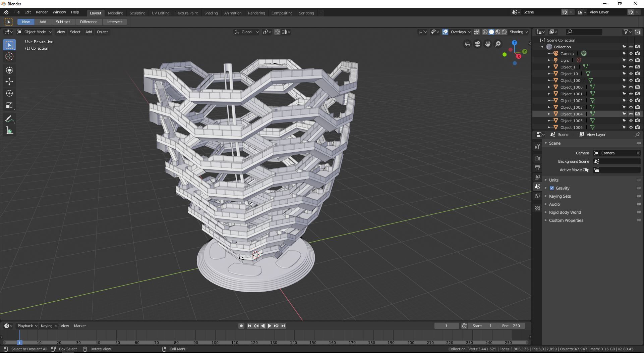This screenshot has width=644, height=353.
Task: Click the End frame 250 field
Action: pos(511,326)
